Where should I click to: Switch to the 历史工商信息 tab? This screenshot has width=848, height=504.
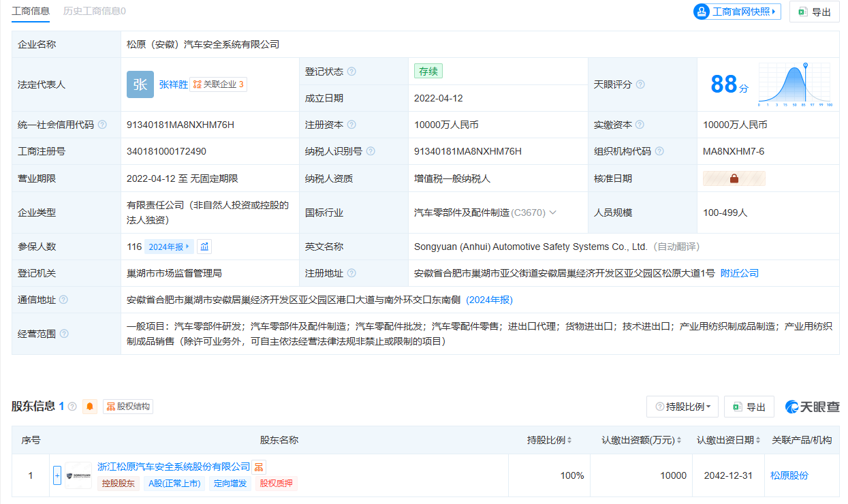pos(94,11)
